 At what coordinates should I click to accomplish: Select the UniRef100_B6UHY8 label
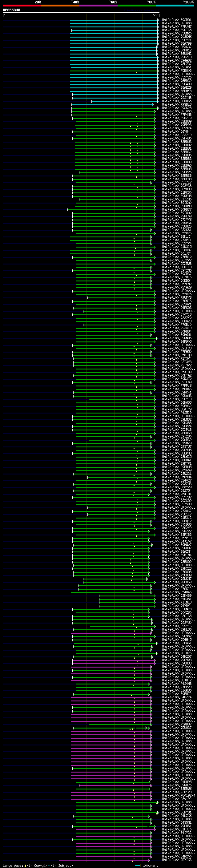(x=177, y=91)
